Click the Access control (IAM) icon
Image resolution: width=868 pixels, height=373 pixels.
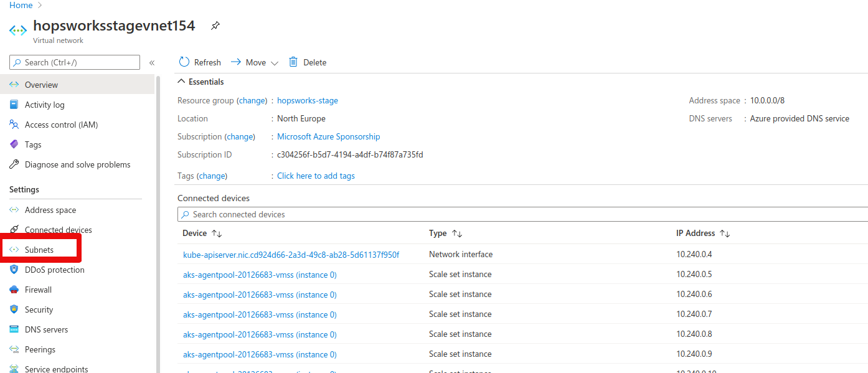(x=14, y=125)
